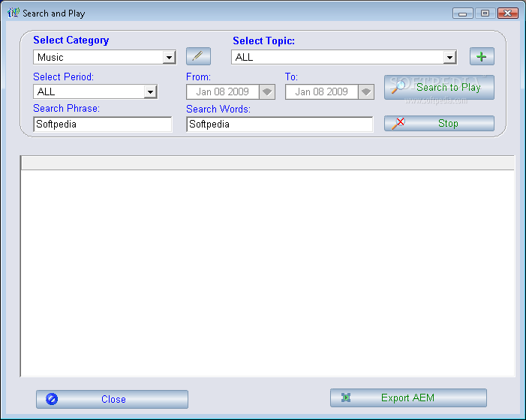Open the Select Period dropdown
The height and width of the screenshot is (420, 526).
click(150, 91)
